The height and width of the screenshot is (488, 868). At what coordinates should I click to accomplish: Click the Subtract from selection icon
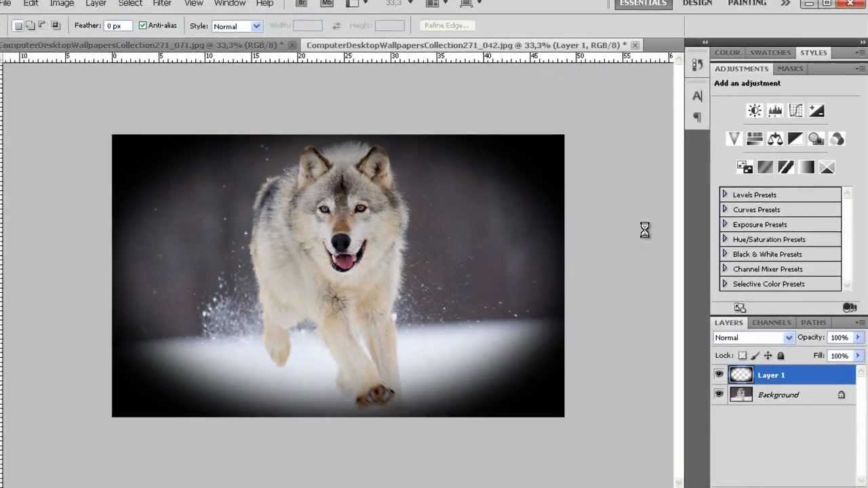[43, 26]
